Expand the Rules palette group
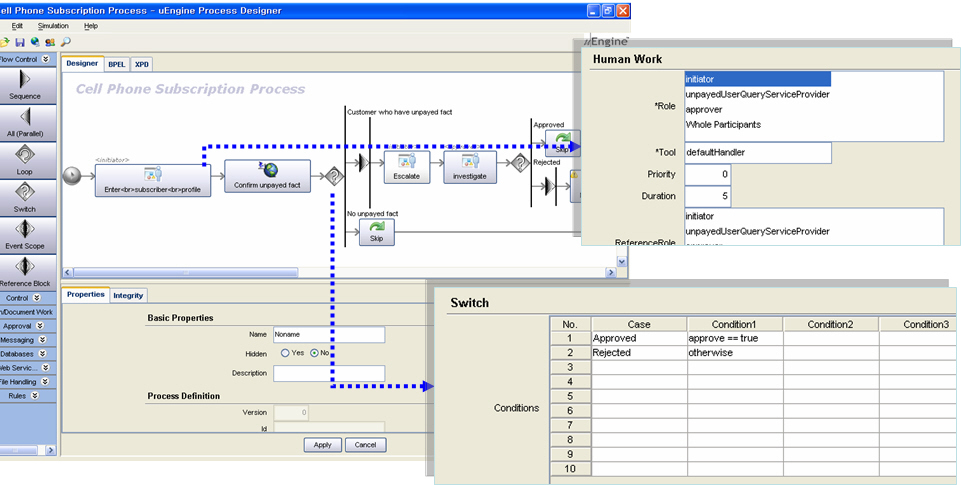961x485 pixels. click(x=35, y=395)
